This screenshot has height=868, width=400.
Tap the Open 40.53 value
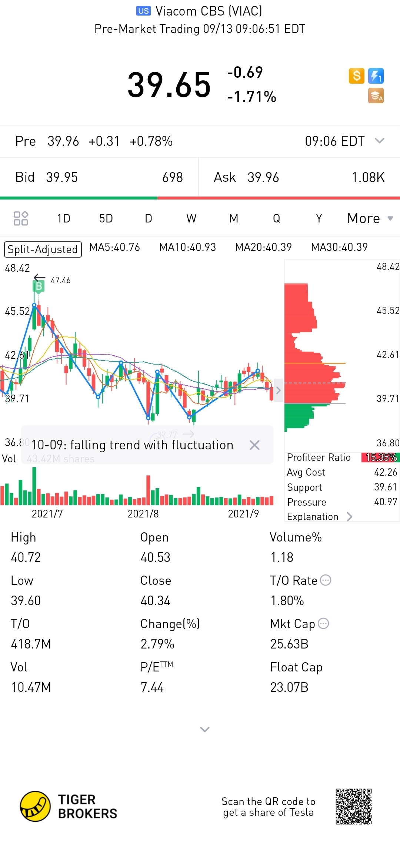click(x=155, y=557)
